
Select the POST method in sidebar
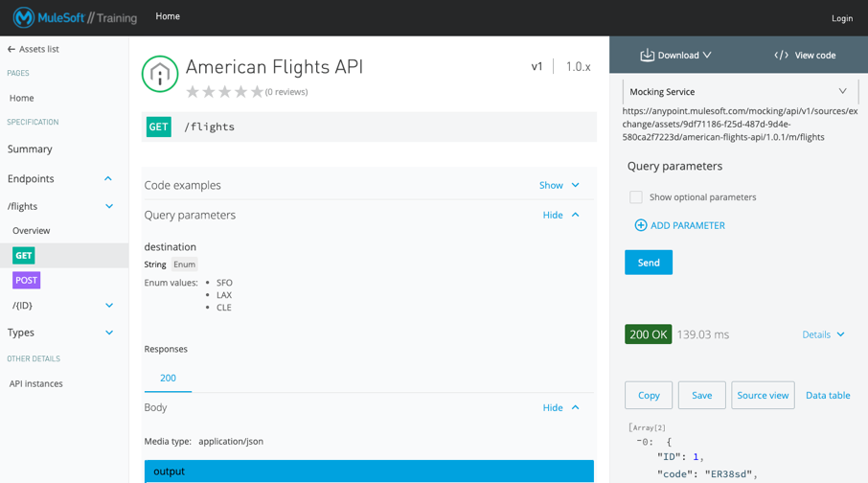[27, 280]
